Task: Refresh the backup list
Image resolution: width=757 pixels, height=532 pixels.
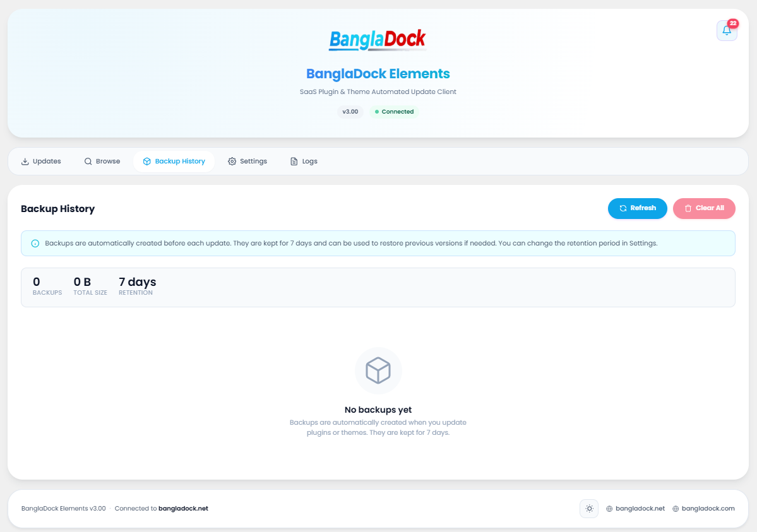Action: [x=637, y=208]
